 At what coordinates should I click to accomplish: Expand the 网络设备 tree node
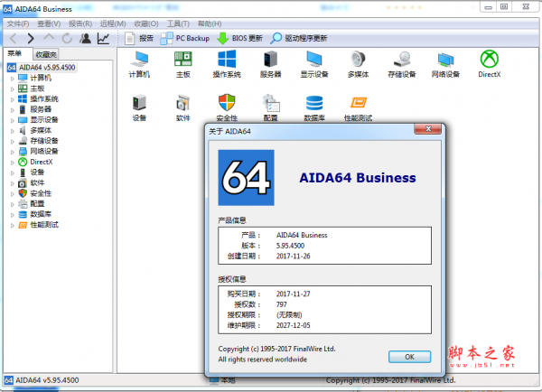point(12,152)
